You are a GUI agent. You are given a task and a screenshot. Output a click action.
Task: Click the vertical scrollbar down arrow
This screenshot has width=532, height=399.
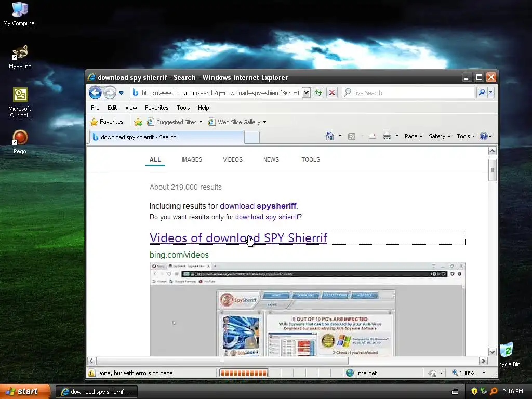[x=493, y=352]
